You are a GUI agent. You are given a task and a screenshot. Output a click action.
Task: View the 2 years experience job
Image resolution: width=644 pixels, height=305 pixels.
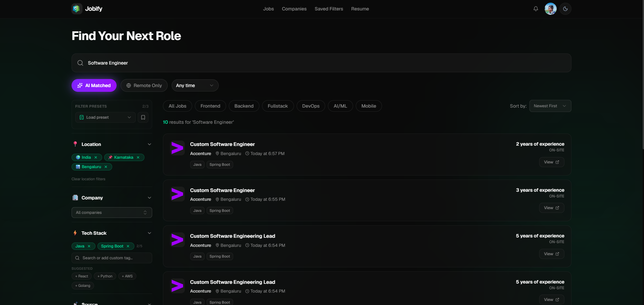[x=552, y=162]
